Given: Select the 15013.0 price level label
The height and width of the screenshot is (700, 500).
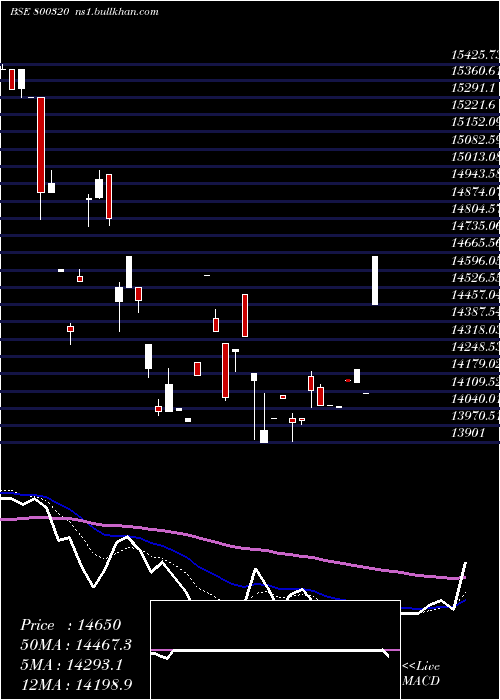Looking at the screenshot, I should click(x=475, y=157).
